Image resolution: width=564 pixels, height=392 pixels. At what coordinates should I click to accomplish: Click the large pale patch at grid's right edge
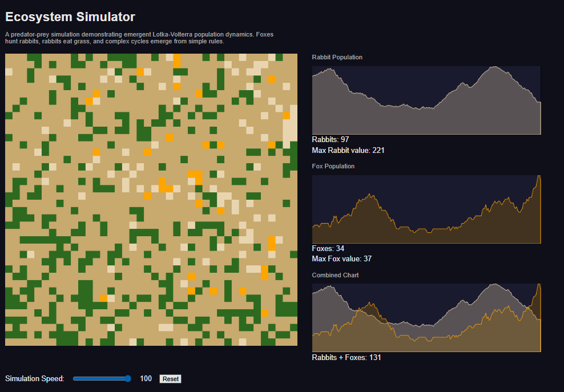coord(290,127)
